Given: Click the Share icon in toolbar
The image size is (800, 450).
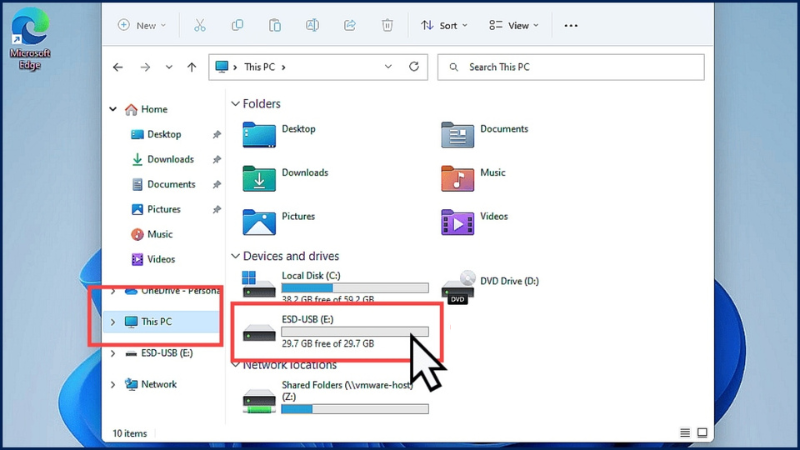Looking at the screenshot, I should click(349, 25).
